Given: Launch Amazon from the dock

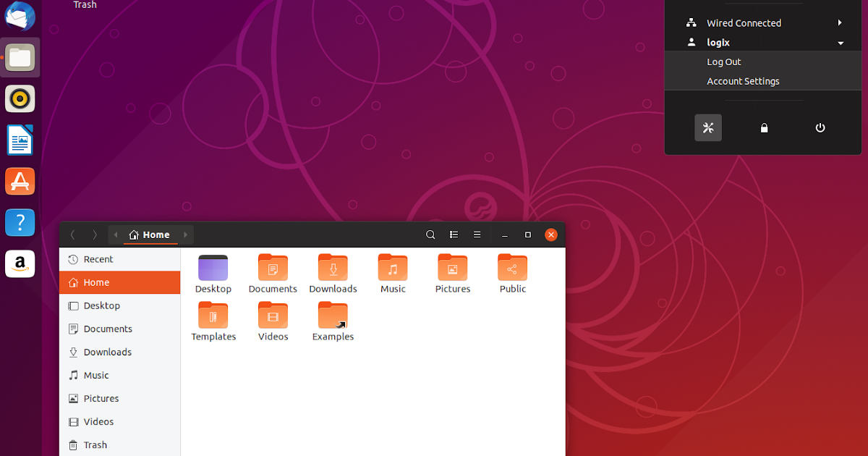Looking at the screenshot, I should click(x=20, y=263).
